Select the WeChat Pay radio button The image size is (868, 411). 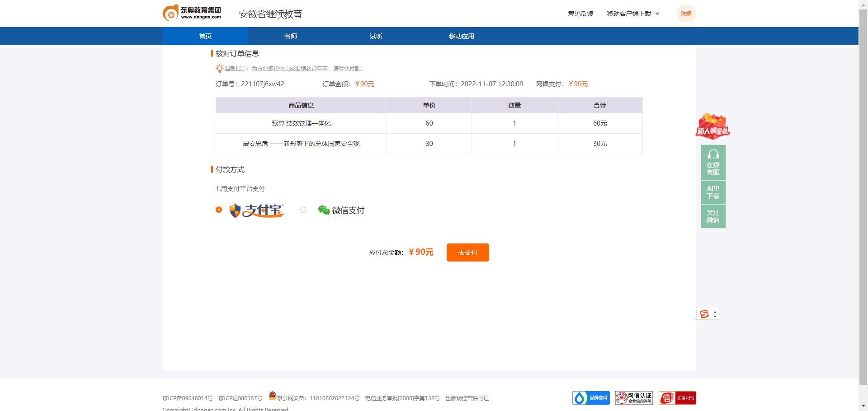(x=303, y=210)
